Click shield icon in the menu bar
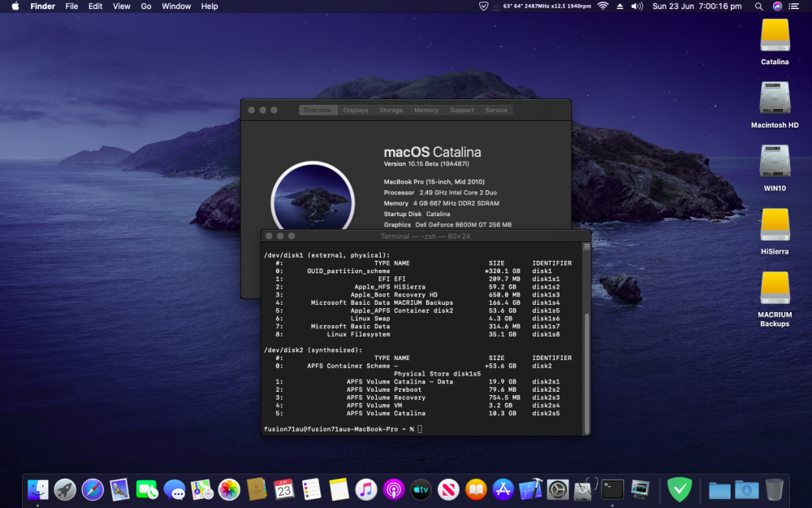Viewport: 812px width, 508px height. [x=483, y=7]
